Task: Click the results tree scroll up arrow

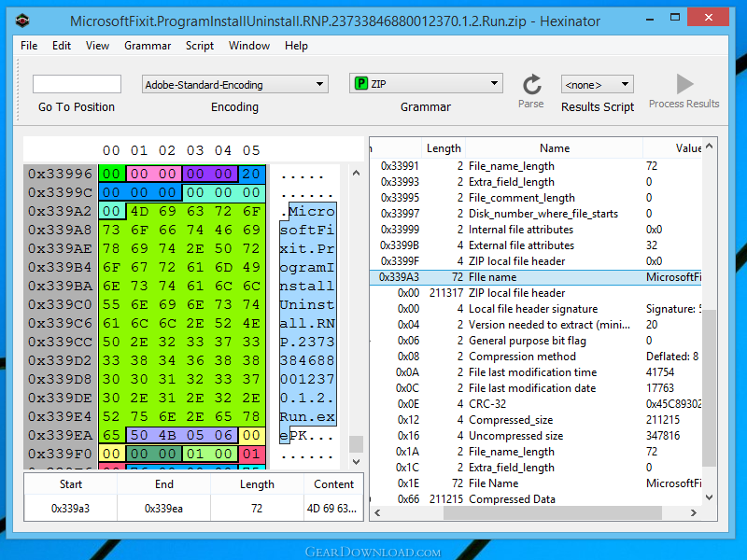Action: coord(710,147)
